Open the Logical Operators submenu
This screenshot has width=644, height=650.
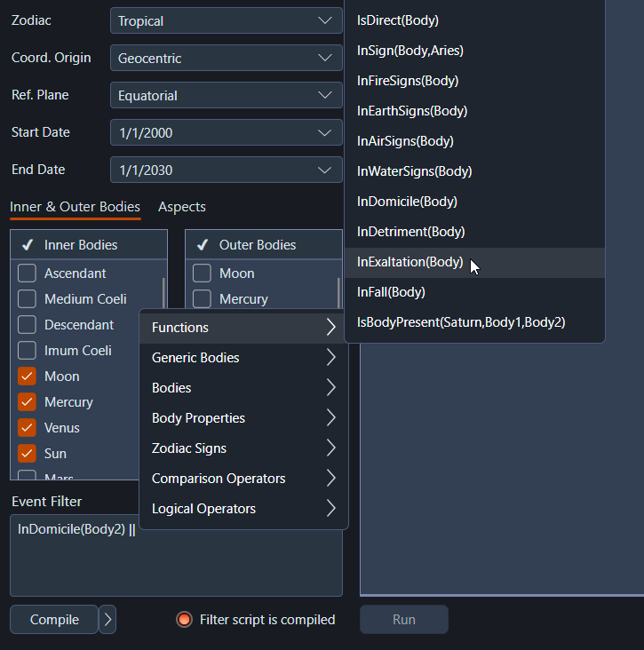point(244,509)
